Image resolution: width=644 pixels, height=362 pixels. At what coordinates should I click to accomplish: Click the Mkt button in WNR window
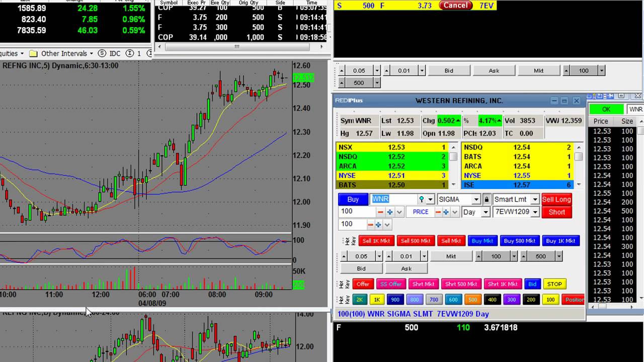pos(451,256)
